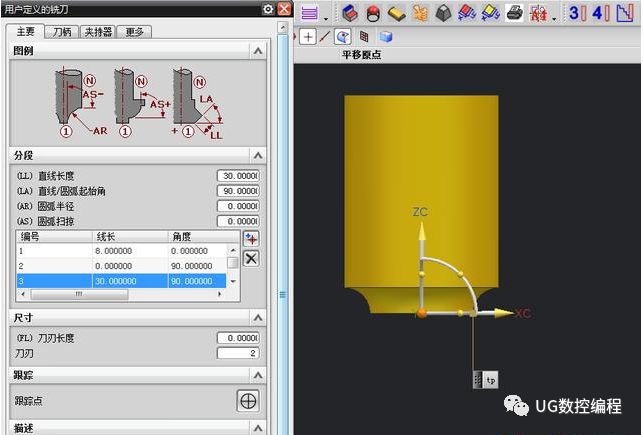The image size is (643, 435).
Task: Switch to the 刀柄 tab
Action: click(x=62, y=32)
